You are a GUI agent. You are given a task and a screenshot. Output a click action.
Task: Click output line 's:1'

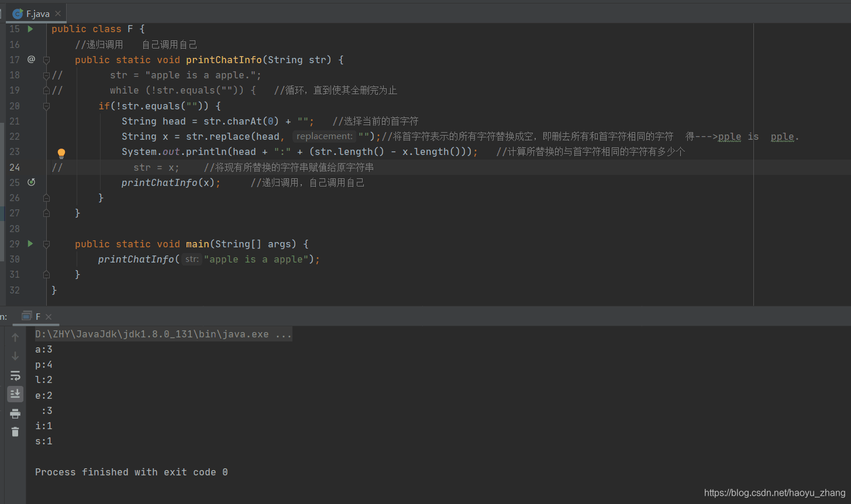44,441
